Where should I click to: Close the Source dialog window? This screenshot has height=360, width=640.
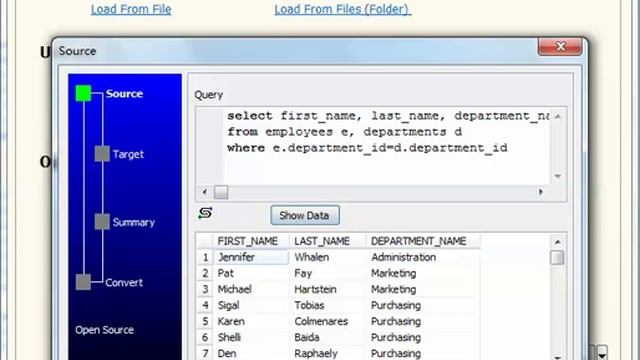click(560, 46)
